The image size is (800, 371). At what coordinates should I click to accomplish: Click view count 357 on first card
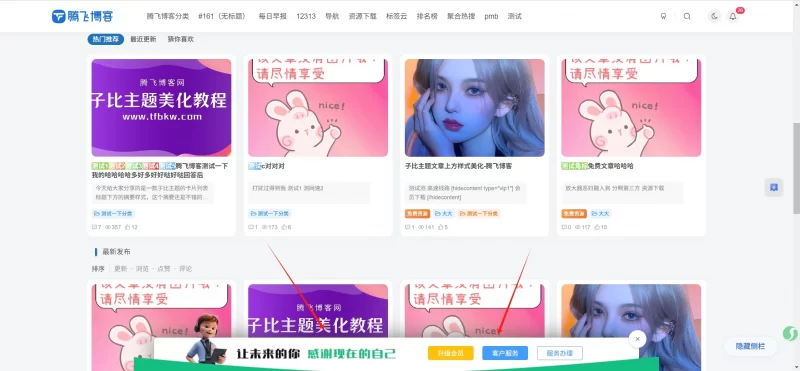(113, 227)
